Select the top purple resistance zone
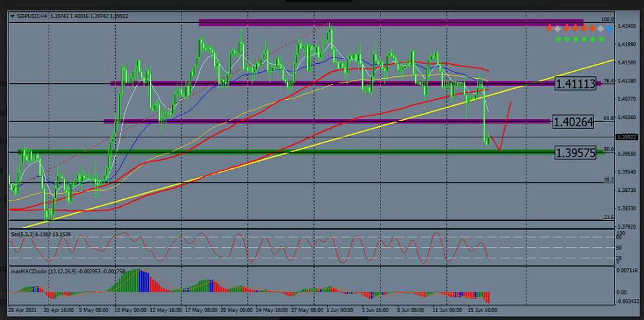Image resolution: width=644 pixels, height=320 pixels. (390, 22)
